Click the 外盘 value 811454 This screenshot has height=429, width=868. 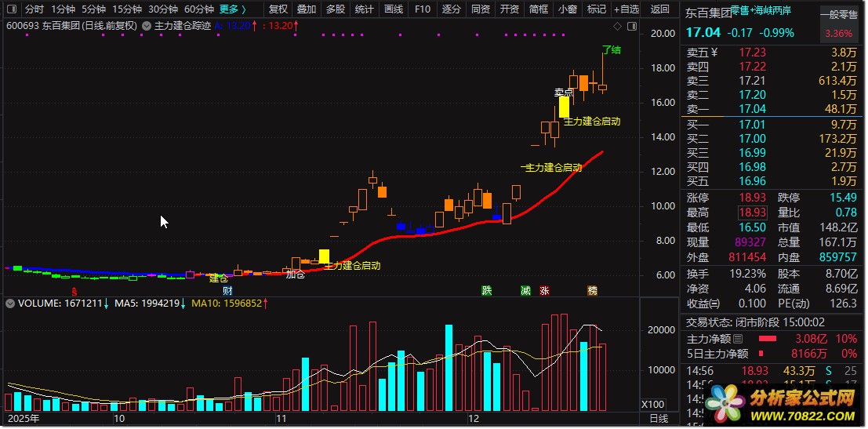coord(747,257)
